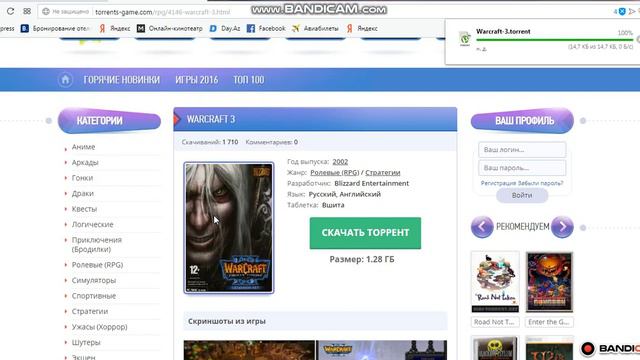Select the Драки category
The image size is (640, 360).
pos(82,193)
